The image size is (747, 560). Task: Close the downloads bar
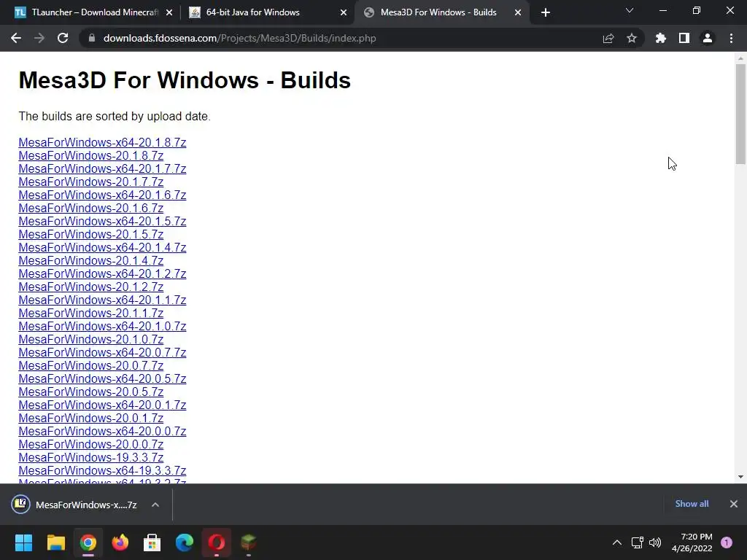[734, 504]
